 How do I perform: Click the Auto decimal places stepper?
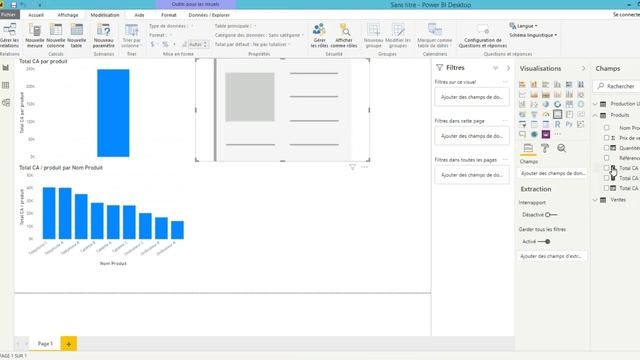tap(205, 44)
